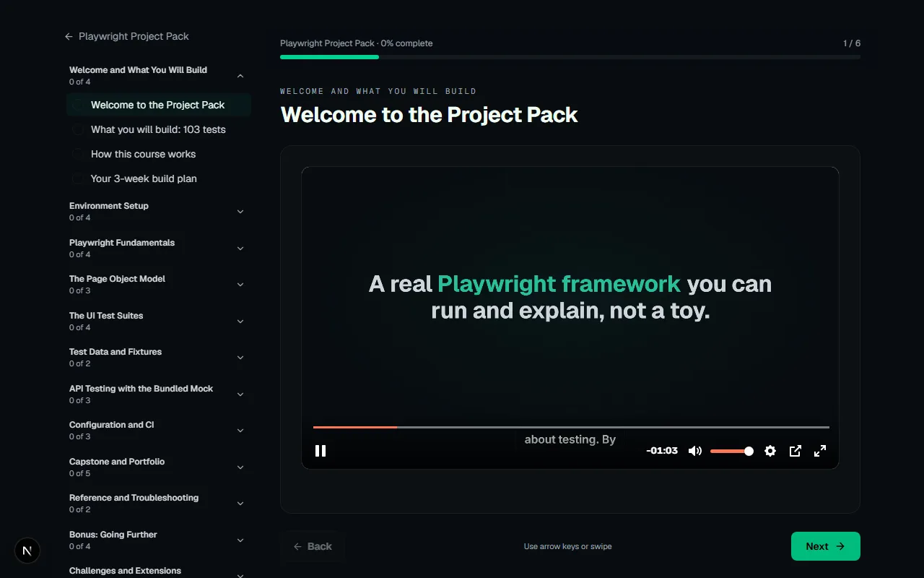The width and height of the screenshot is (924, 578).
Task: Expand API Testing with the Bundled Mock chevron
Action: coord(240,394)
